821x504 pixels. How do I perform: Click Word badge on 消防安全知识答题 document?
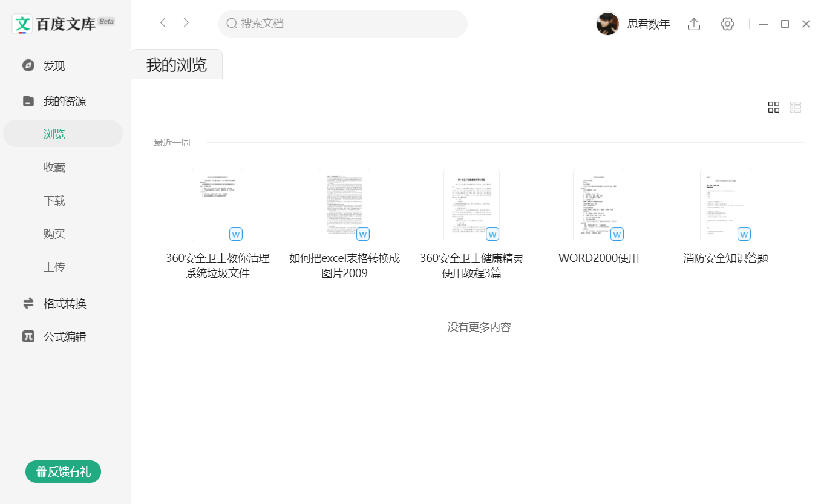744,234
